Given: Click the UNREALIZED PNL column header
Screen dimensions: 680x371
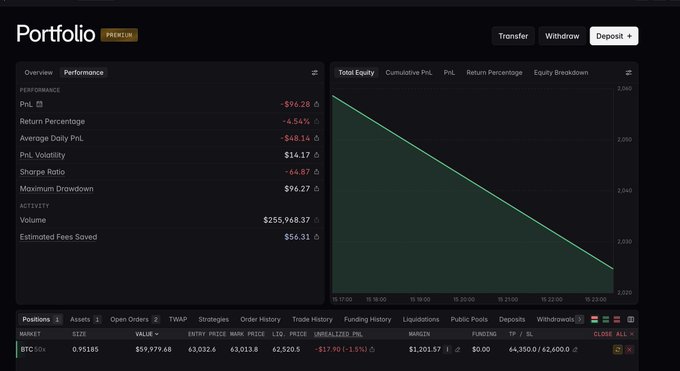Looking at the screenshot, I should coord(338,334).
